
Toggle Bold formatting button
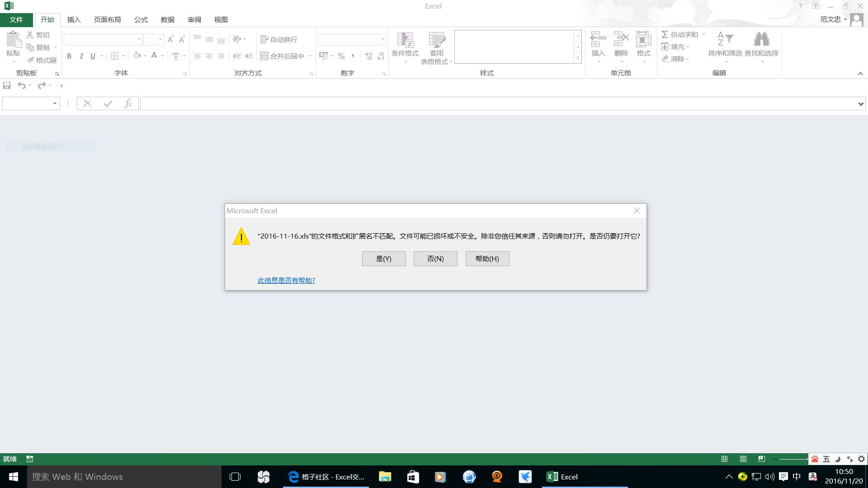(x=69, y=56)
